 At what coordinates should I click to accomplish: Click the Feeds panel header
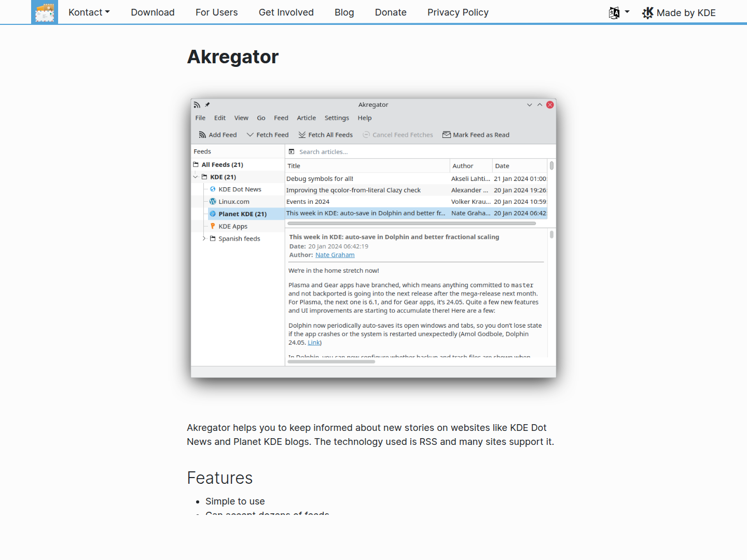click(238, 151)
